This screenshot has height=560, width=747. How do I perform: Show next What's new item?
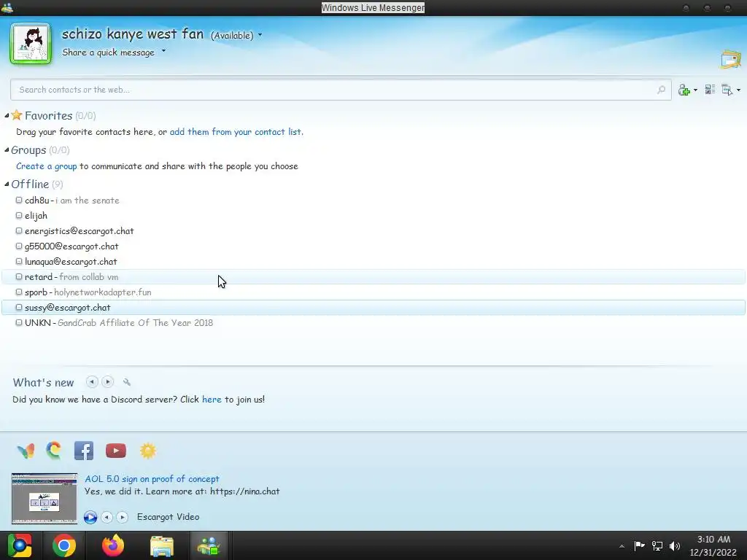(x=108, y=382)
